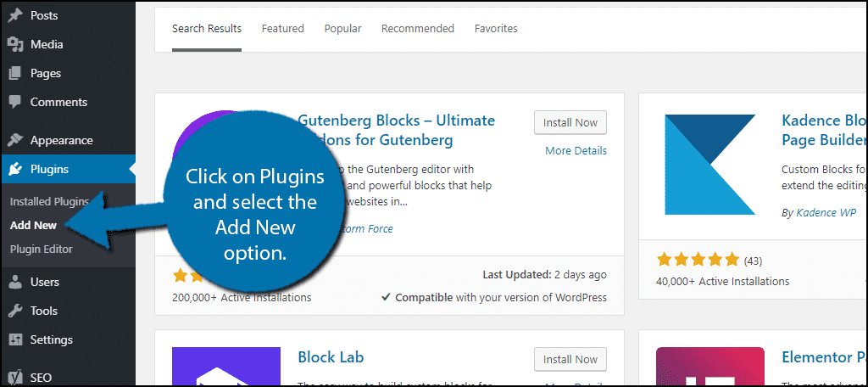Viewport: 868px width, 387px height.
Task: Switch to the Featured tab
Action: click(x=283, y=28)
